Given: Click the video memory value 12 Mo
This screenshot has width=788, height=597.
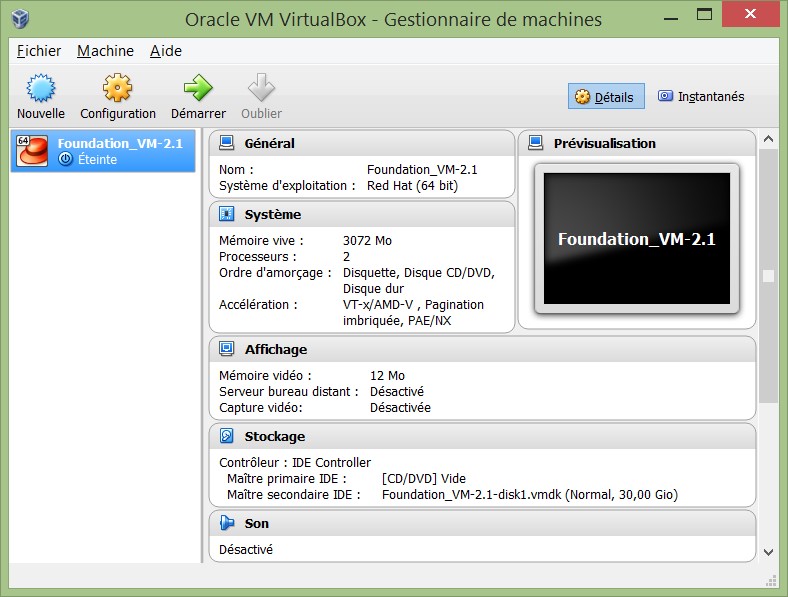Looking at the screenshot, I should [x=387, y=375].
